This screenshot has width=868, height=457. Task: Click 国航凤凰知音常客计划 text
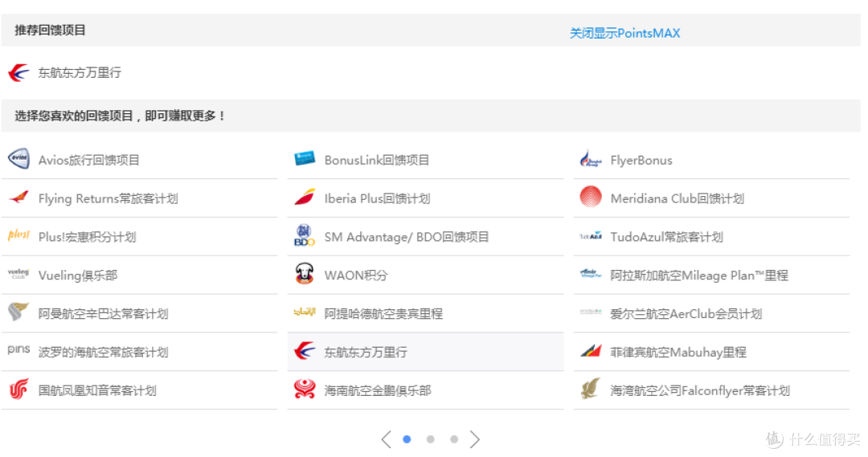pos(97,390)
